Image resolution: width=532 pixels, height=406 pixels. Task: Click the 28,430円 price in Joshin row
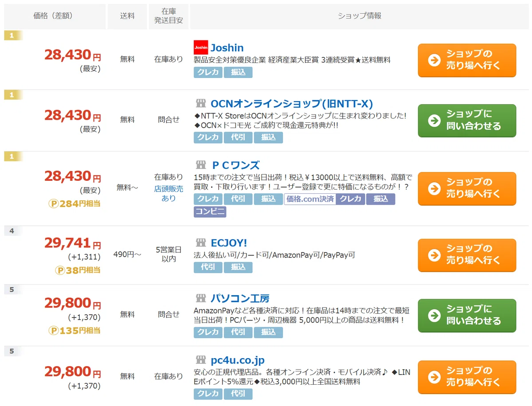coord(73,55)
